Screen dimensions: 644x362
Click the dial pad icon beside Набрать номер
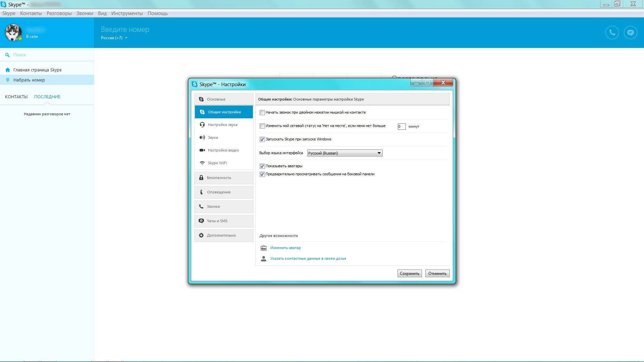click(8, 80)
